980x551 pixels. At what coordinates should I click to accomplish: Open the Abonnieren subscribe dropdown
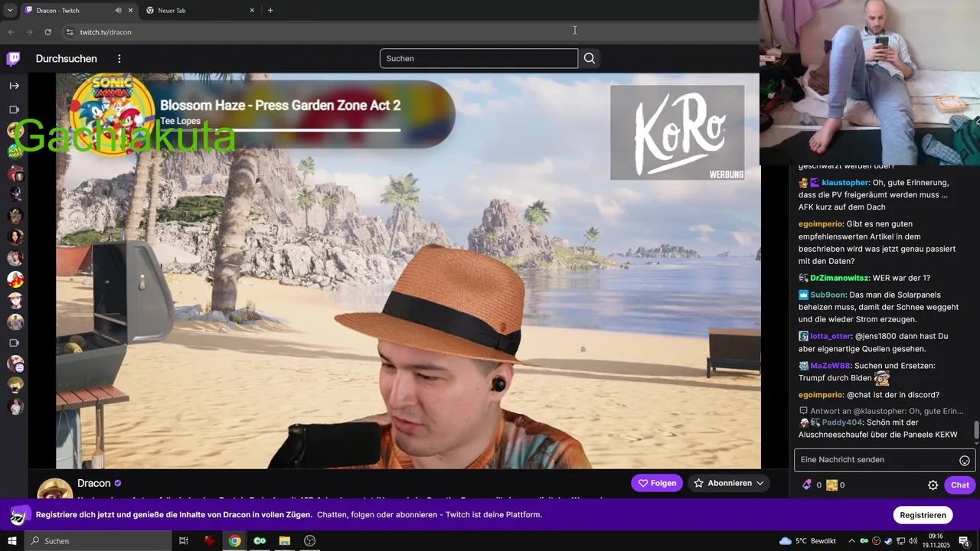click(729, 483)
